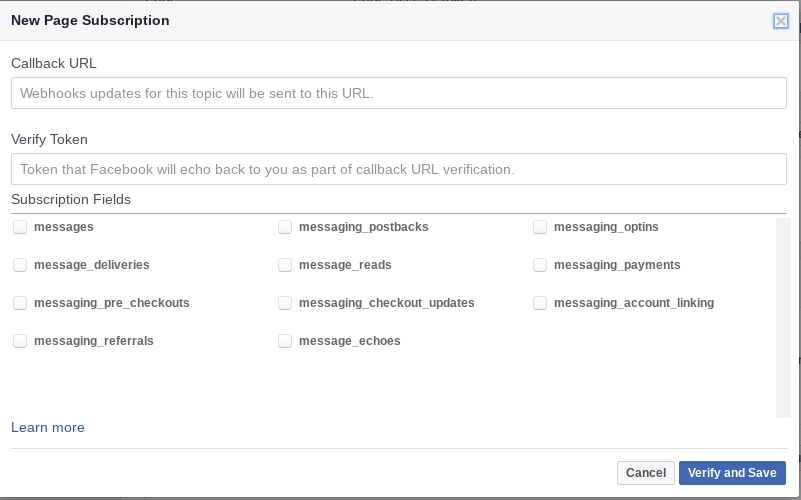Screen dimensions: 801x500
Task: Enable the messages subscription checkbox
Action: [20, 227]
